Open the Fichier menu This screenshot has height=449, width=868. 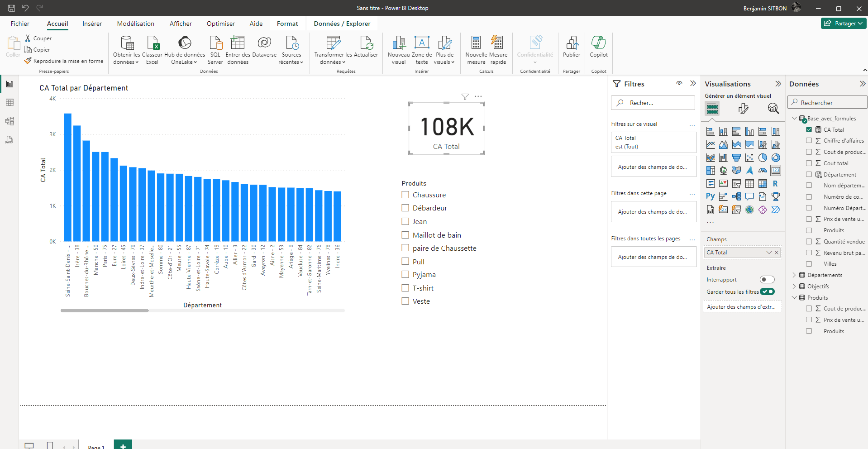click(x=20, y=24)
